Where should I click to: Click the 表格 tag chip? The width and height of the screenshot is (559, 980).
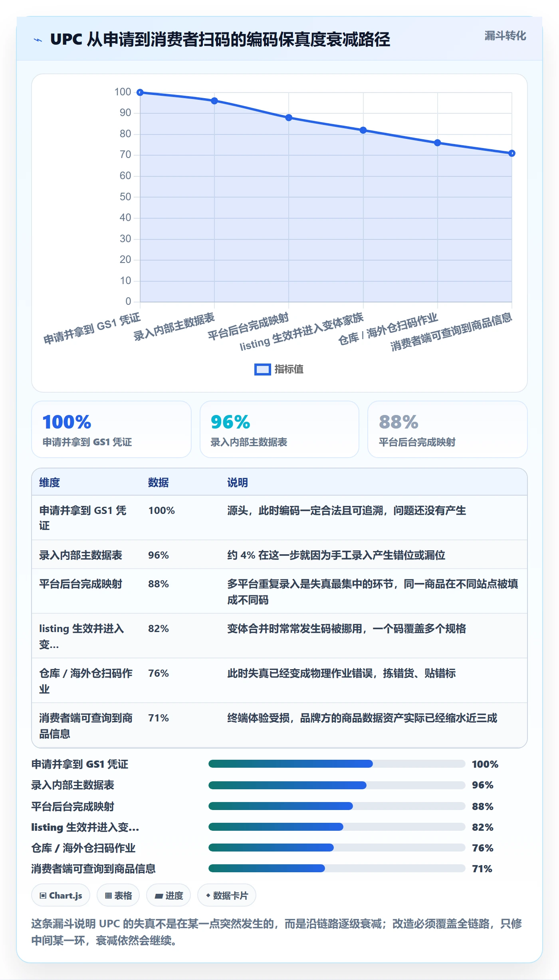118,895
